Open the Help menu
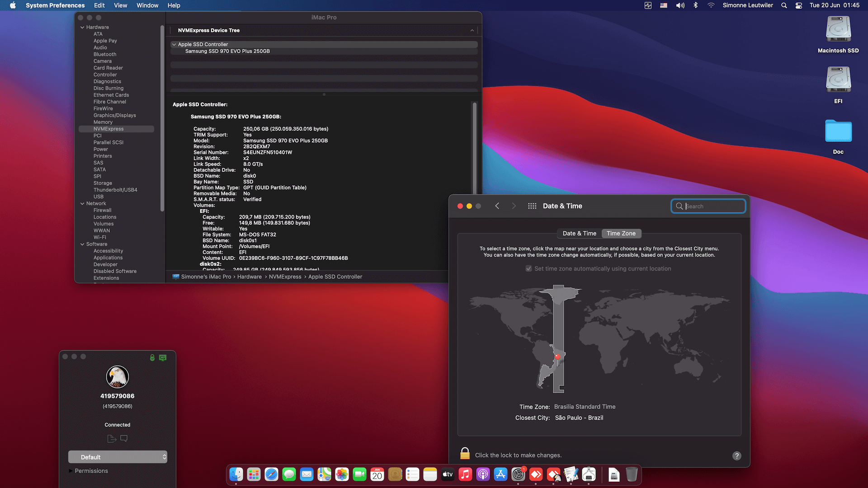The image size is (868, 488). (x=174, y=5)
